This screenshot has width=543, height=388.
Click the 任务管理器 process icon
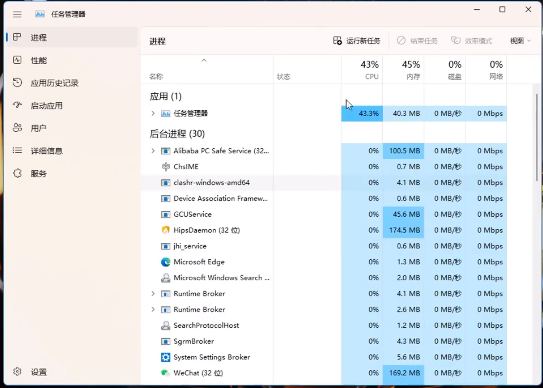tap(166, 113)
